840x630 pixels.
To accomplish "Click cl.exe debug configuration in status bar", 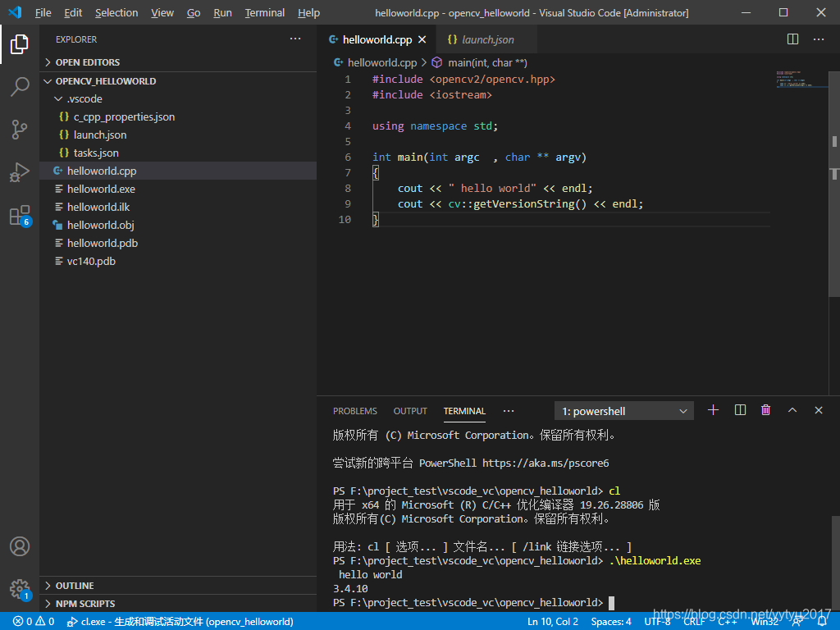I will (x=180, y=622).
